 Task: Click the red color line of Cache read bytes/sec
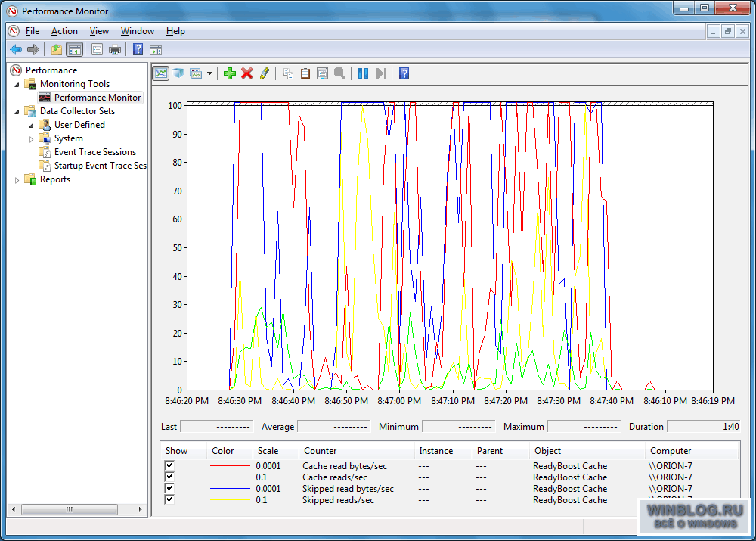(230, 465)
